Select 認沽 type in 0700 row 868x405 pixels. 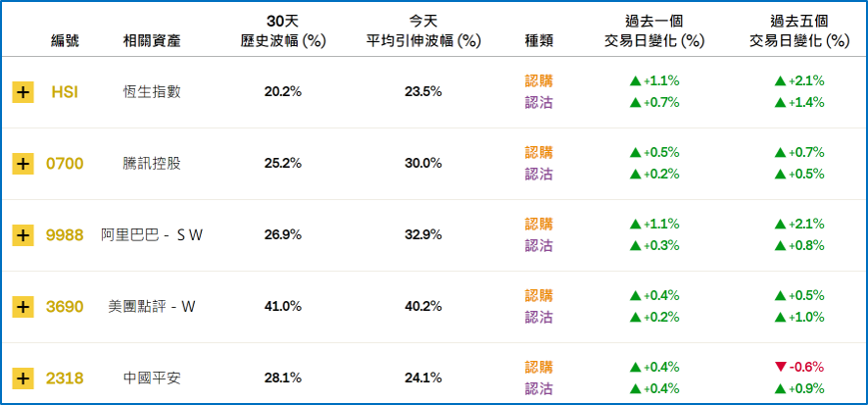(x=538, y=175)
